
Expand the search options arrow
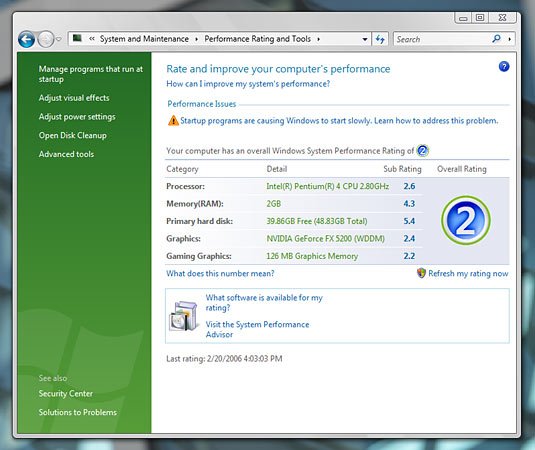[x=509, y=39]
